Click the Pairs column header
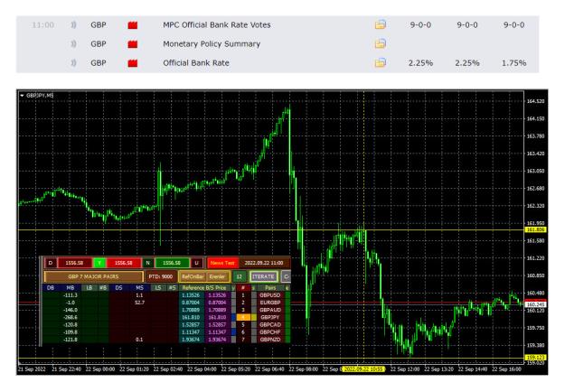The image size is (565, 392). tap(270, 287)
